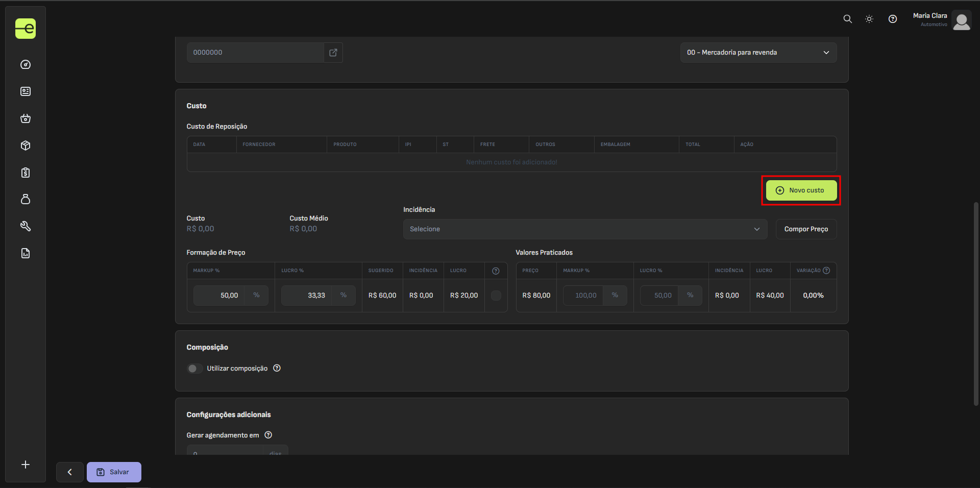The image size is (980, 488).
Task: Click the back arrow button
Action: click(x=70, y=472)
